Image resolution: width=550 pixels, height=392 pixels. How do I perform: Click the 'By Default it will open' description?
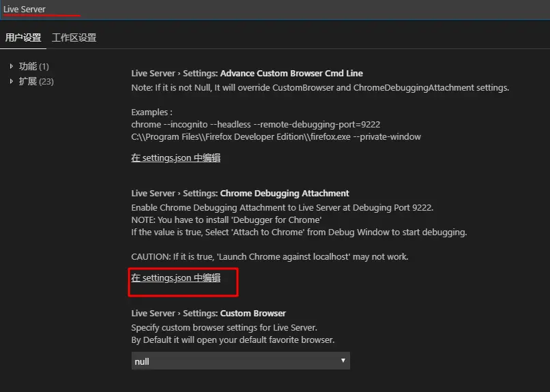pos(233,340)
